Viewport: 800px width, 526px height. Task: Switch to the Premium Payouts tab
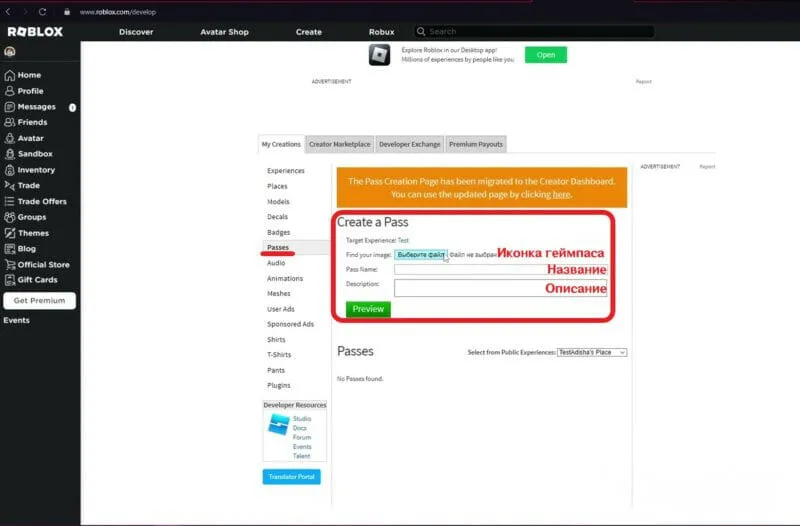(476, 144)
